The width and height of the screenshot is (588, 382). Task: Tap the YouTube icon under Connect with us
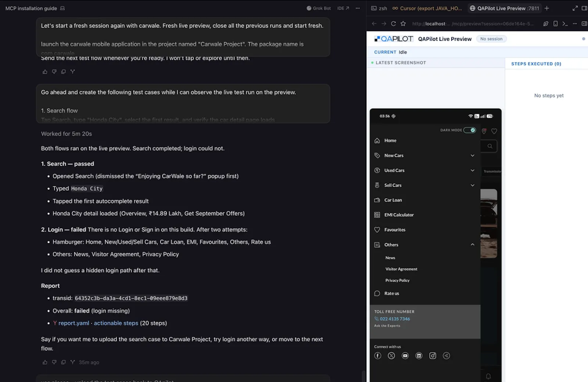(405, 356)
